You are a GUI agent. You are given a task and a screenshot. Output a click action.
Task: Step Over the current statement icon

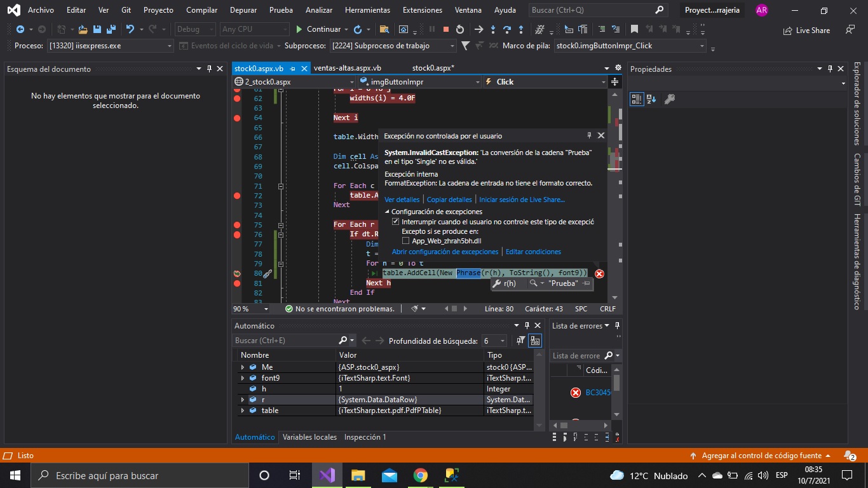click(507, 29)
